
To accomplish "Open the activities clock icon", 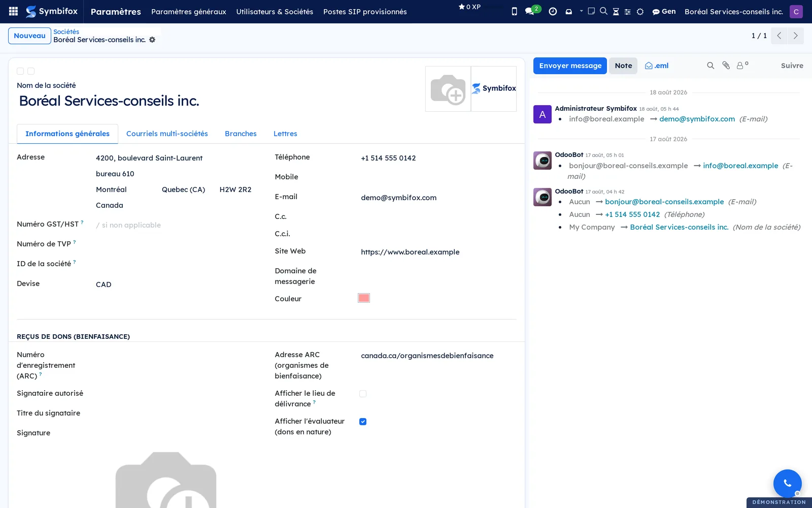I will (x=553, y=11).
